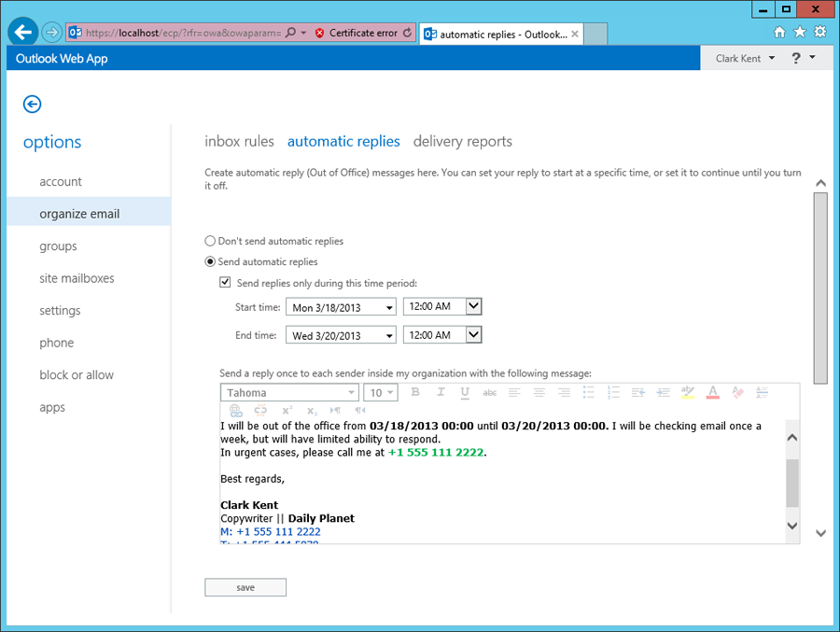The height and width of the screenshot is (632, 840).
Task: Align message text left
Action: pyautogui.click(x=514, y=393)
